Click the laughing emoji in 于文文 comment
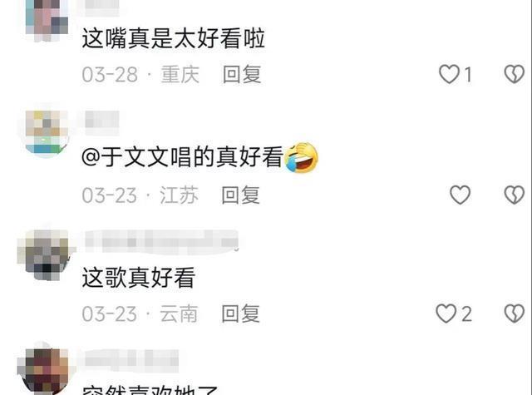 coord(301,157)
